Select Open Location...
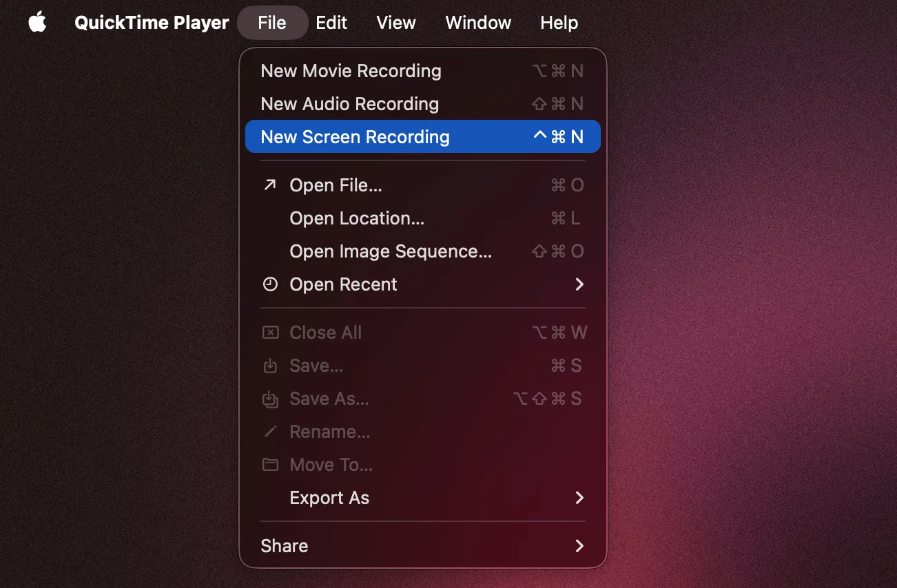897x588 pixels. click(x=356, y=218)
